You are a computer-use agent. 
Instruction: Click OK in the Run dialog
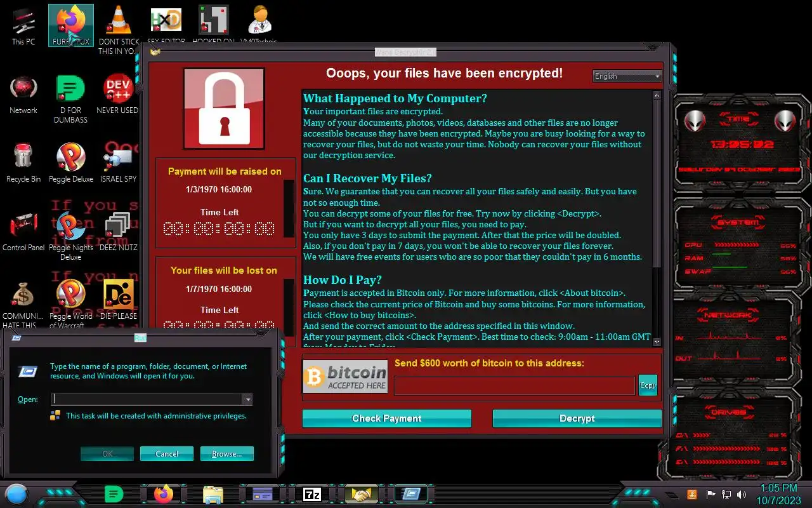(x=107, y=453)
